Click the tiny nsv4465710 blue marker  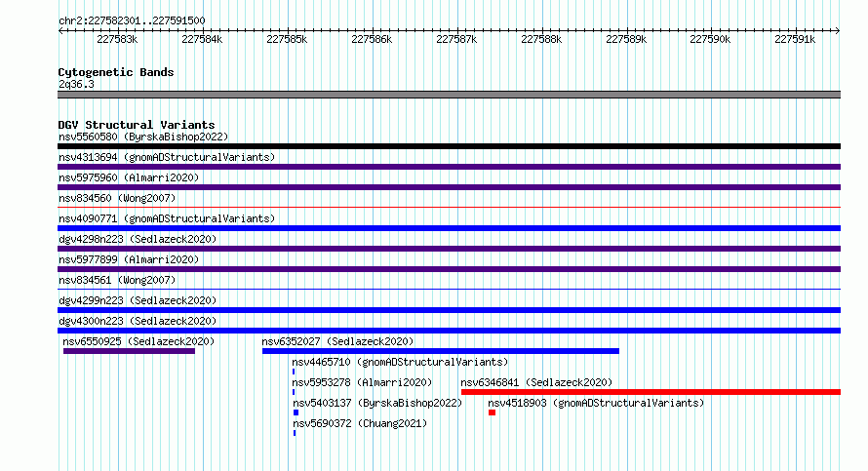(x=294, y=372)
